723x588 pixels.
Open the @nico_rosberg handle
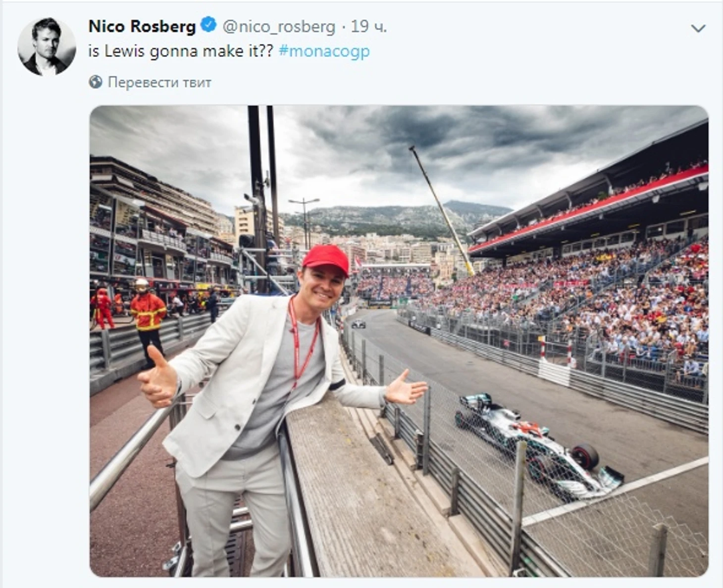tap(279, 26)
